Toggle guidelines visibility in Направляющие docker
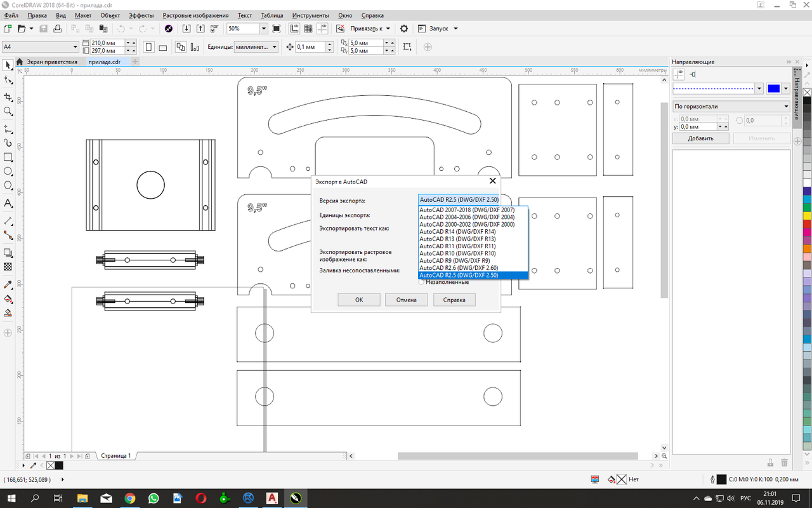 pyautogui.click(x=679, y=74)
